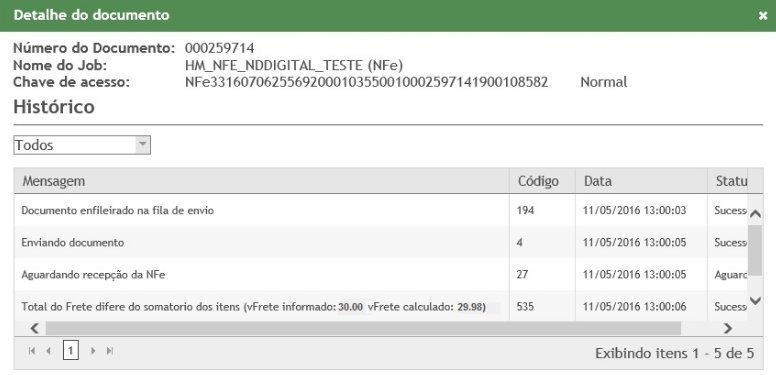Go to the next page arrow
776x375 pixels.
93,351
